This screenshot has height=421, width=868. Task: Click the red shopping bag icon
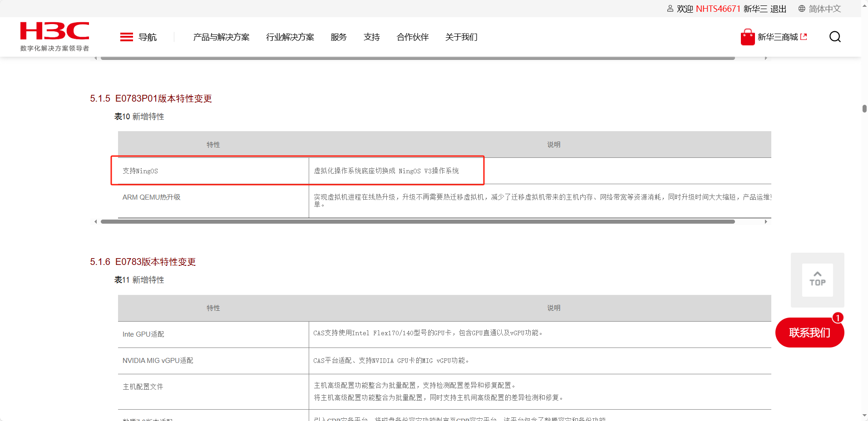click(x=747, y=37)
